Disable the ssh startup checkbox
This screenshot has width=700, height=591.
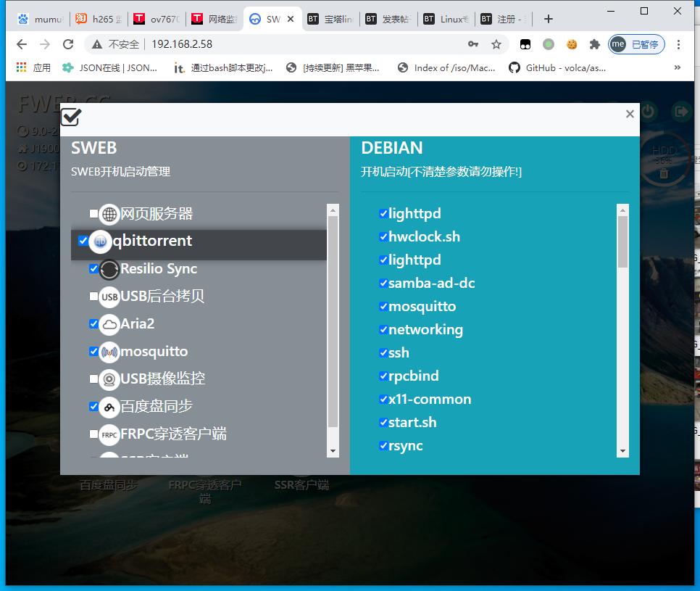click(x=383, y=353)
